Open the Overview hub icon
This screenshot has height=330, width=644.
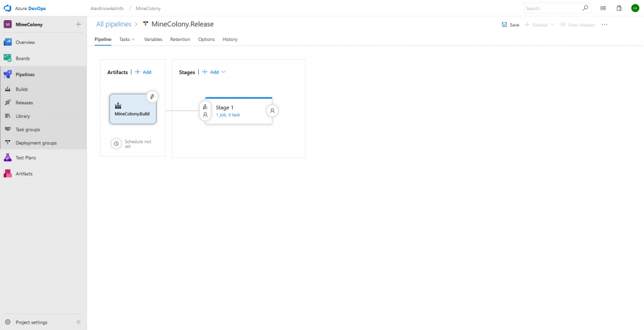[8, 42]
